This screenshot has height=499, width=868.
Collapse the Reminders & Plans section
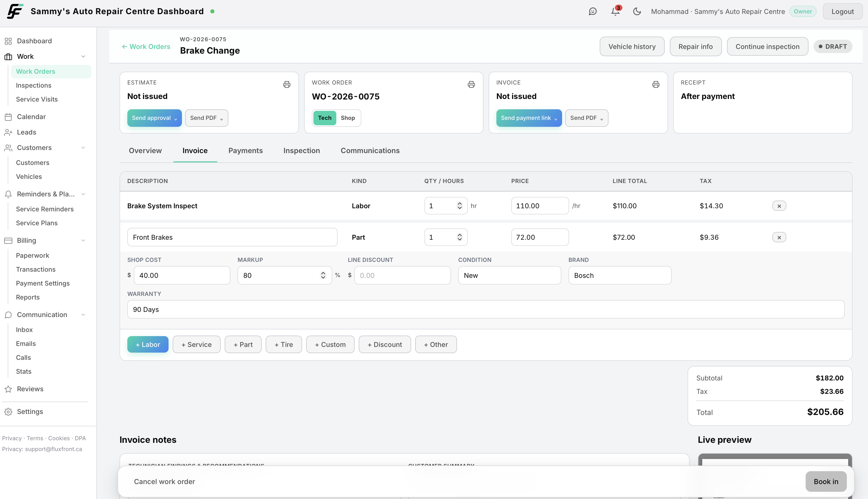pos(83,194)
